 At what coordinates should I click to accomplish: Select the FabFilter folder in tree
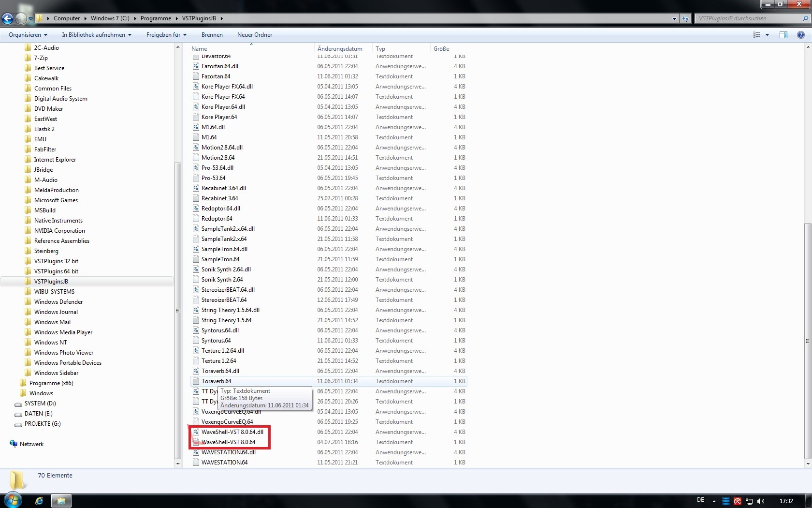tap(45, 149)
